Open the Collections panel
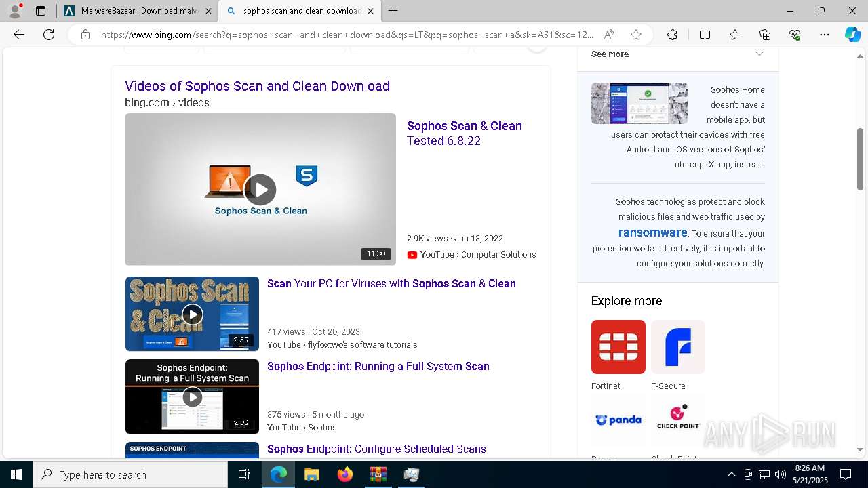The width and height of the screenshot is (868, 488). pyautogui.click(x=765, y=35)
